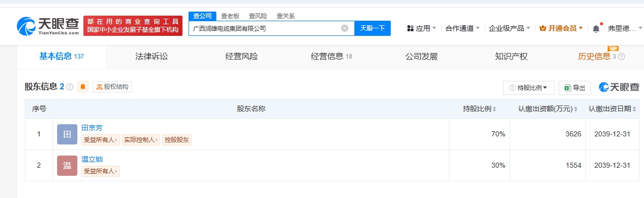
Task: Clear the search box with the X icon
Action: pyautogui.click(x=345, y=28)
